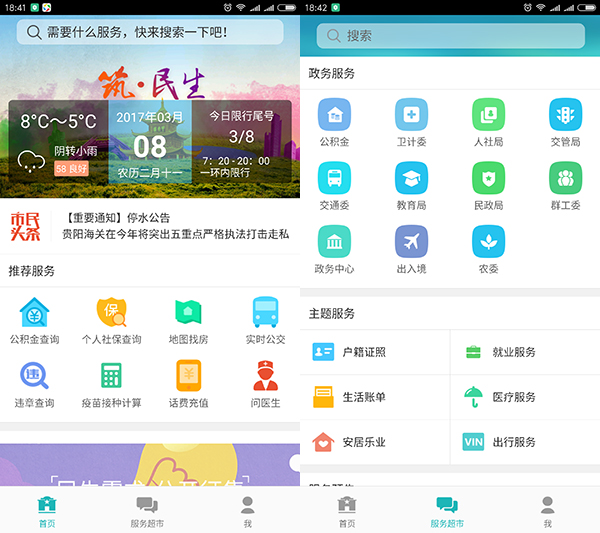Open 医疗服务 medical service theme

(525, 397)
